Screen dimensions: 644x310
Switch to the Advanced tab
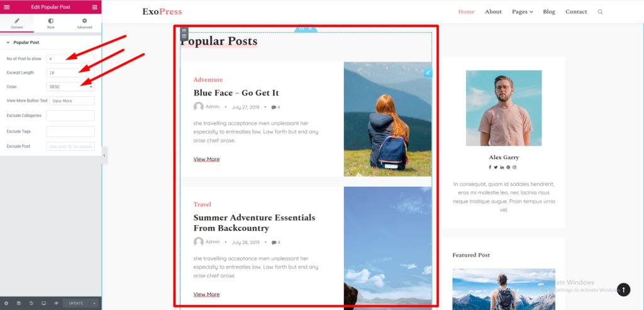tap(85, 23)
